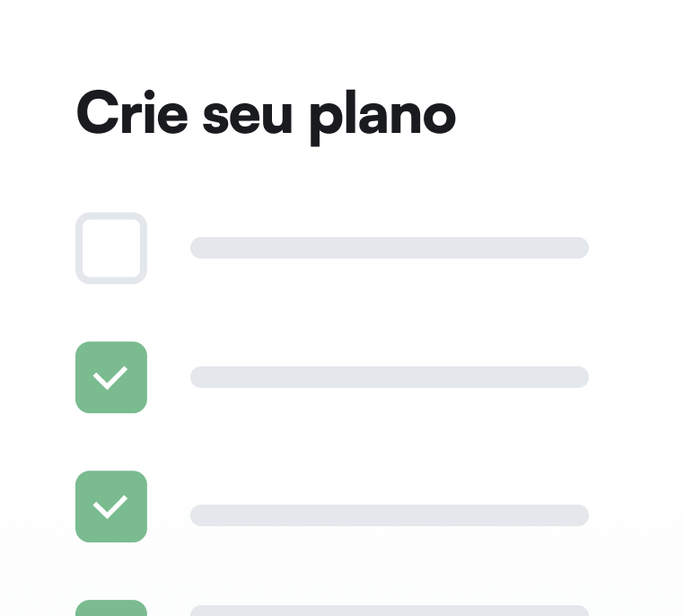Disable the middle green checkmark box

click(x=111, y=506)
